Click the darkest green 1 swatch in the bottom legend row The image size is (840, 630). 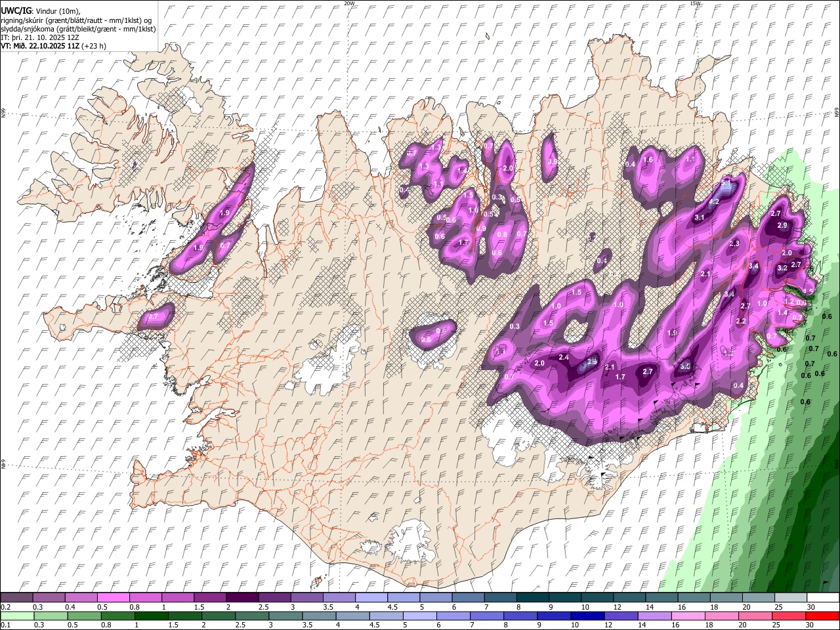[x=151, y=616]
